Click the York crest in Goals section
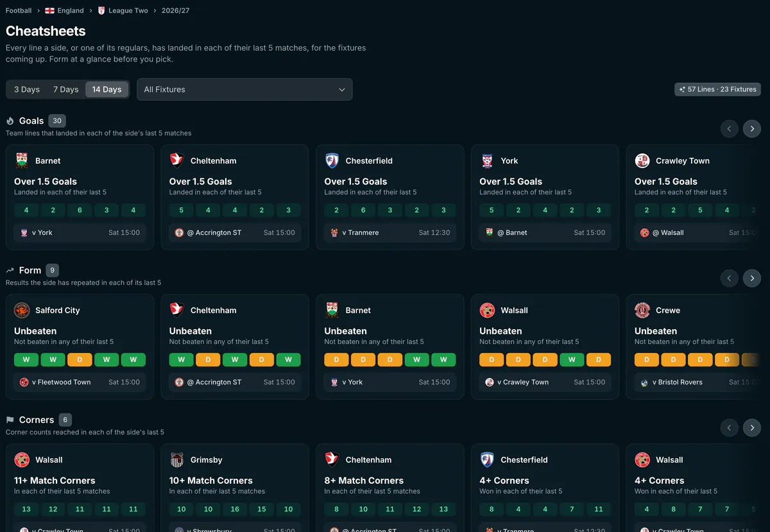Image resolution: width=770 pixels, height=532 pixels. pos(488,160)
